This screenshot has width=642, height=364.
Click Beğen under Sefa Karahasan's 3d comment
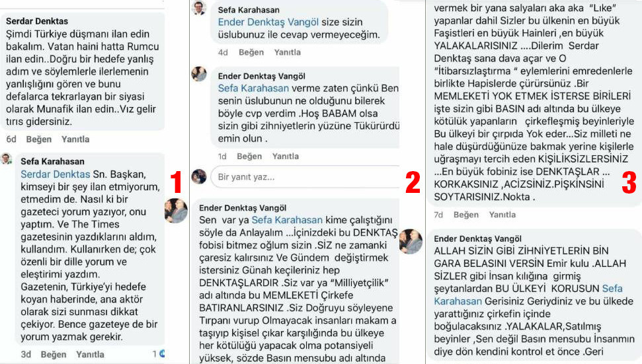[54, 354]
